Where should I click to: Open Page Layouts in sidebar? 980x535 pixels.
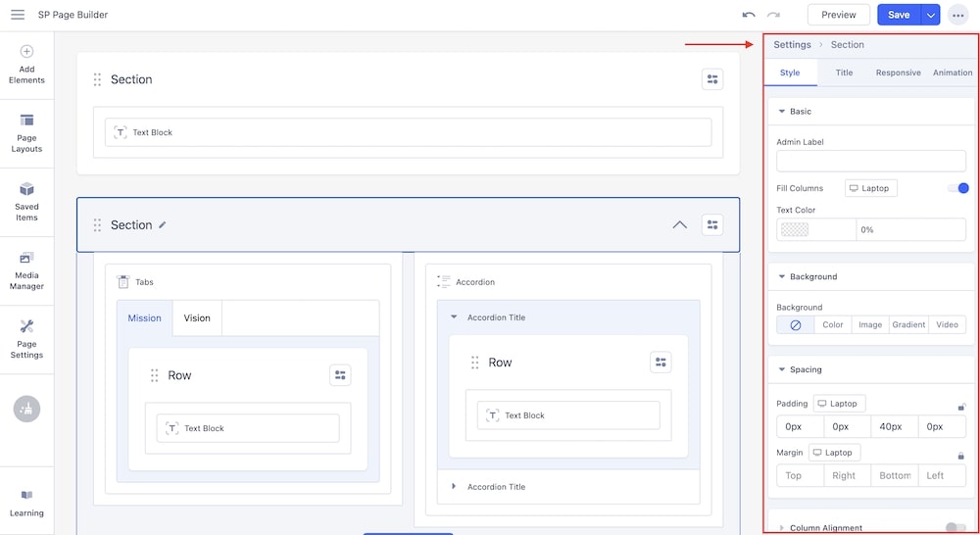click(x=26, y=132)
